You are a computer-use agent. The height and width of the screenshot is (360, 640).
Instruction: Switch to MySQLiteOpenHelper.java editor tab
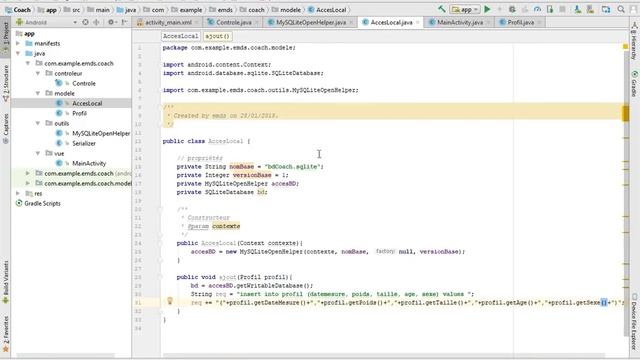point(310,22)
